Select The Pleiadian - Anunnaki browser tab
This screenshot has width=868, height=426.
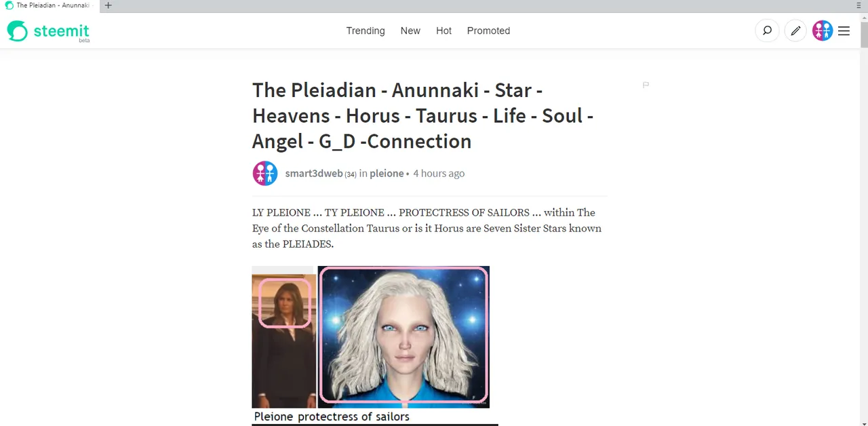48,5
